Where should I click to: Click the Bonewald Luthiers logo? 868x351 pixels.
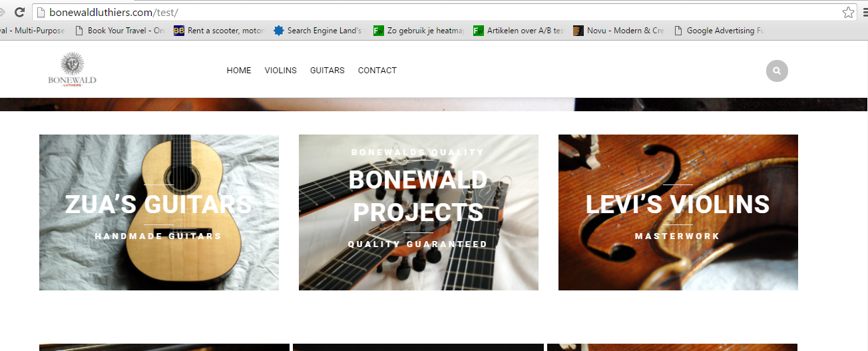point(72,71)
